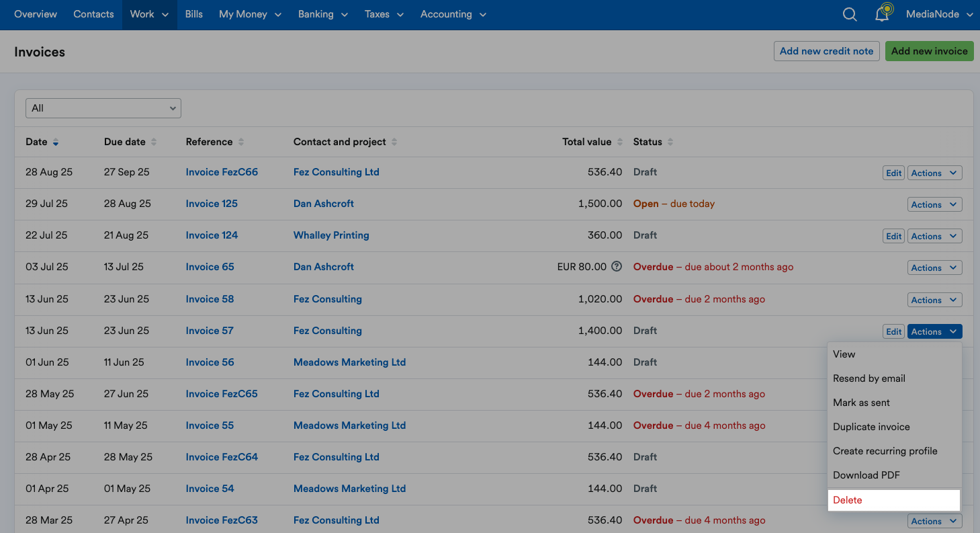Open Invoice FezC65 link

point(222,394)
